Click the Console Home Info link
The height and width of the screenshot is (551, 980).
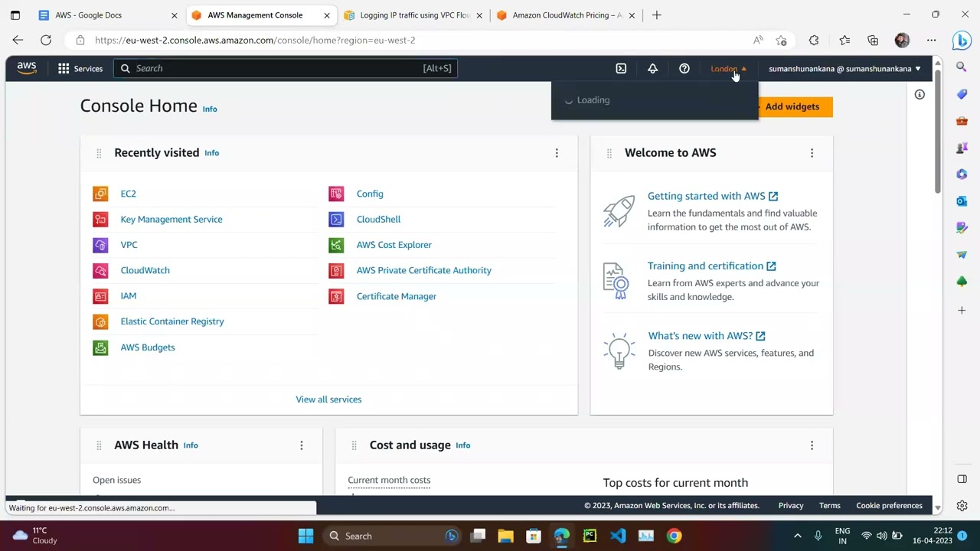pyautogui.click(x=209, y=109)
